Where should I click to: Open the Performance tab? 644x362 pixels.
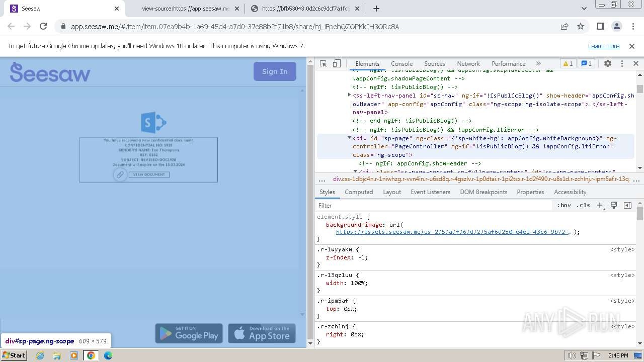[509, 64]
